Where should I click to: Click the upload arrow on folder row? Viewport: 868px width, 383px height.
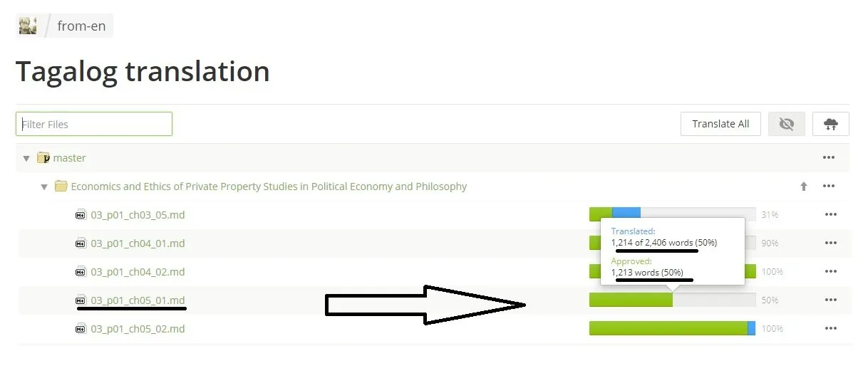(x=804, y=187)
